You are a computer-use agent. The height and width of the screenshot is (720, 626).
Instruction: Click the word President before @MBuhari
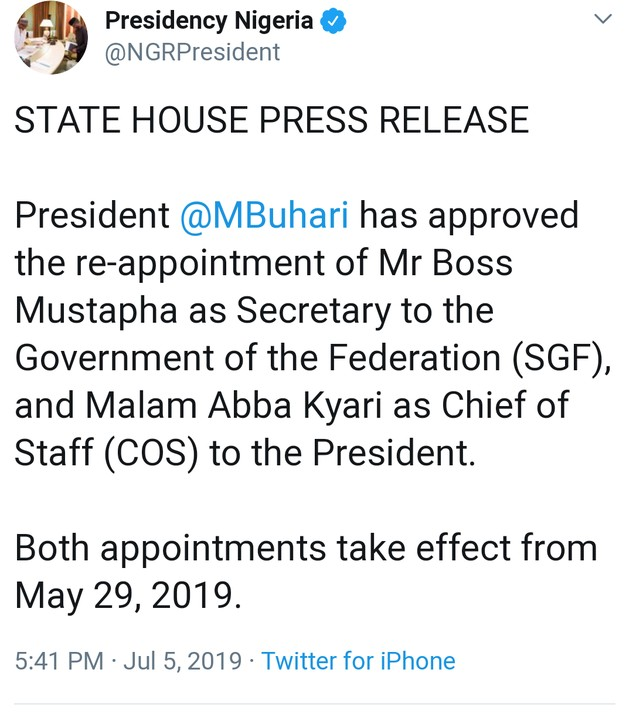coord(92,215)
